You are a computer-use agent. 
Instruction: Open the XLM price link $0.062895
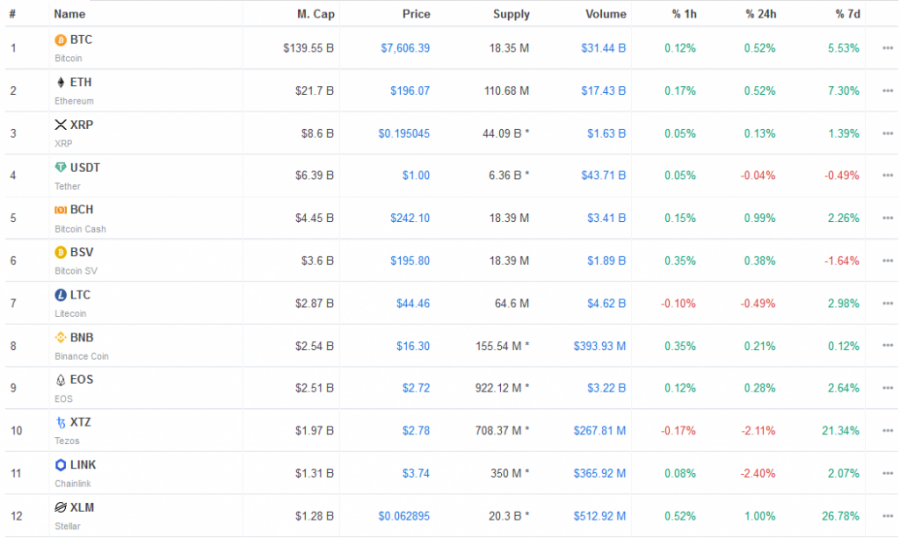click(404, 516)
